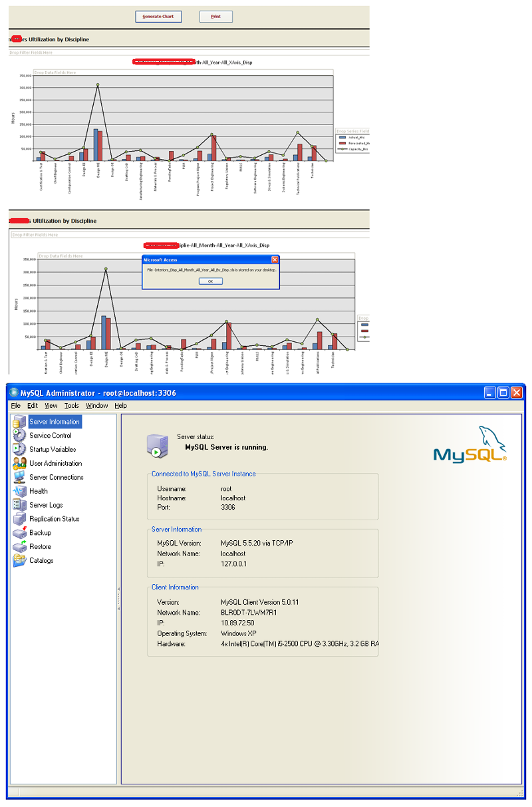Click the 'MySQL Server is running.' status text
The height and width of the screenshot is (807, 532).
(x=227, y=447)
